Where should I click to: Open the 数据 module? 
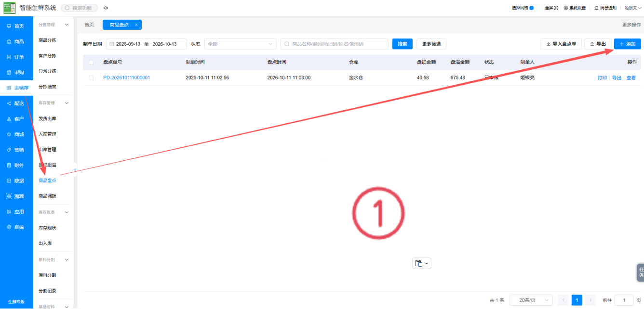click(16, 181)
